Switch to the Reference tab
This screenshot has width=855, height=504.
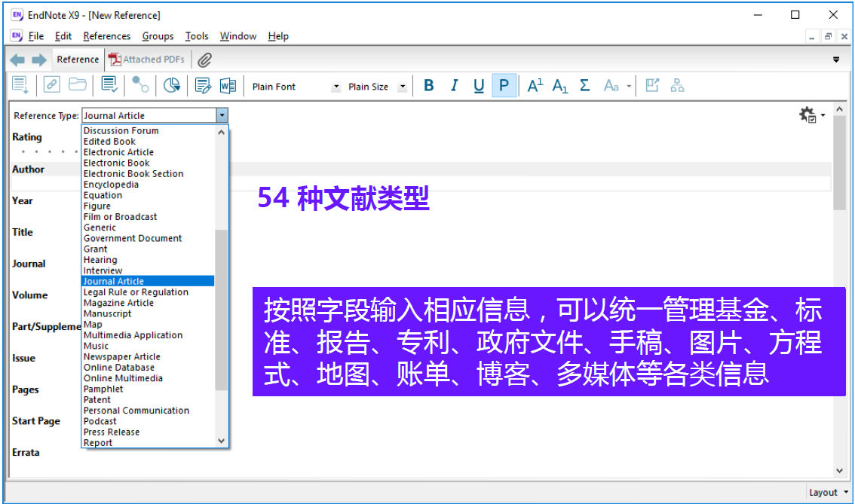coord(78,60)
